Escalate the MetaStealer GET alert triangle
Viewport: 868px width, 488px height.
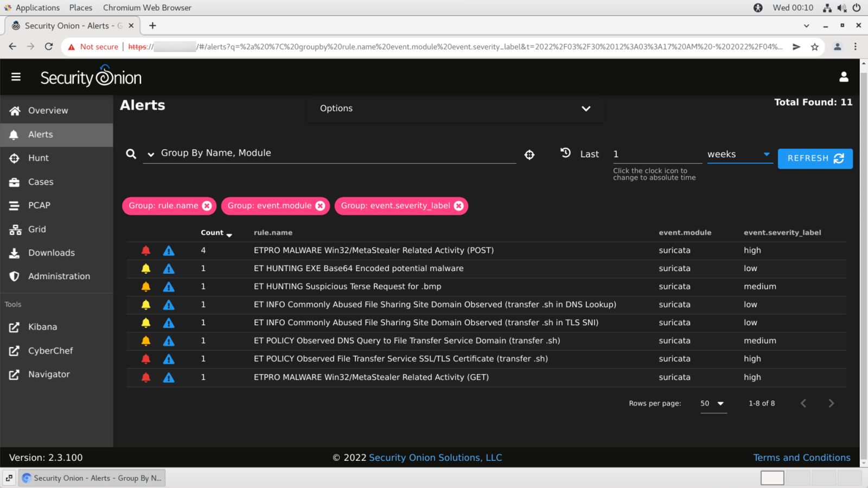[169, 377]
